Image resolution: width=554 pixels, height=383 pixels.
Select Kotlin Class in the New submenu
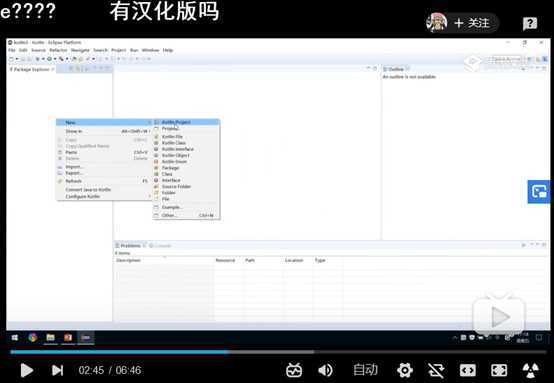pyautogui.click(x=186, y=143)
